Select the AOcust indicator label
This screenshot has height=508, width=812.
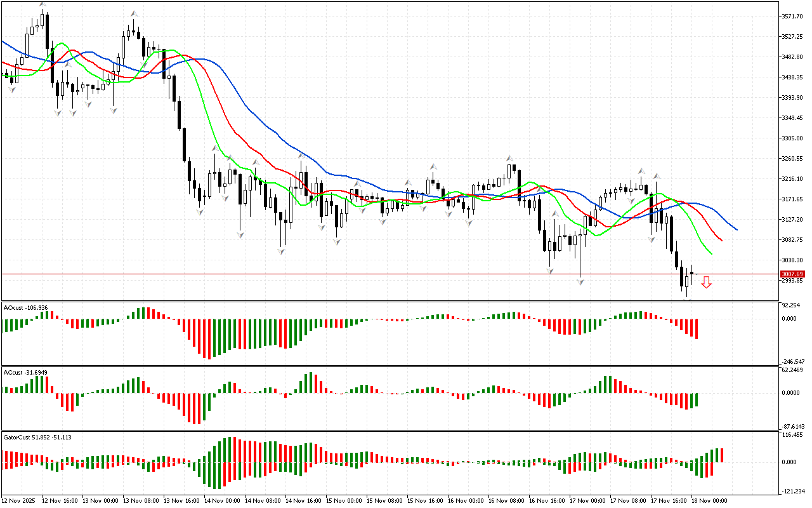tap(25, 307)
